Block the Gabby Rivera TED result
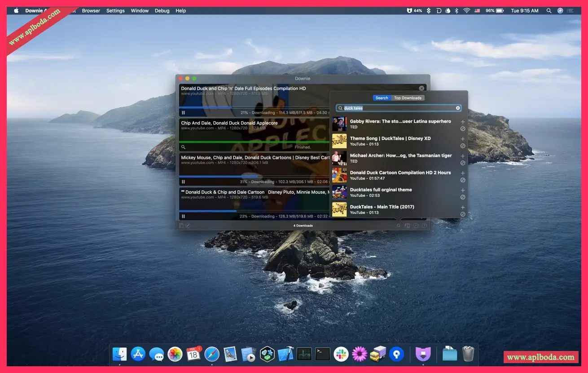588x373 pixels. pyautogui.click(x=463, y=129)
